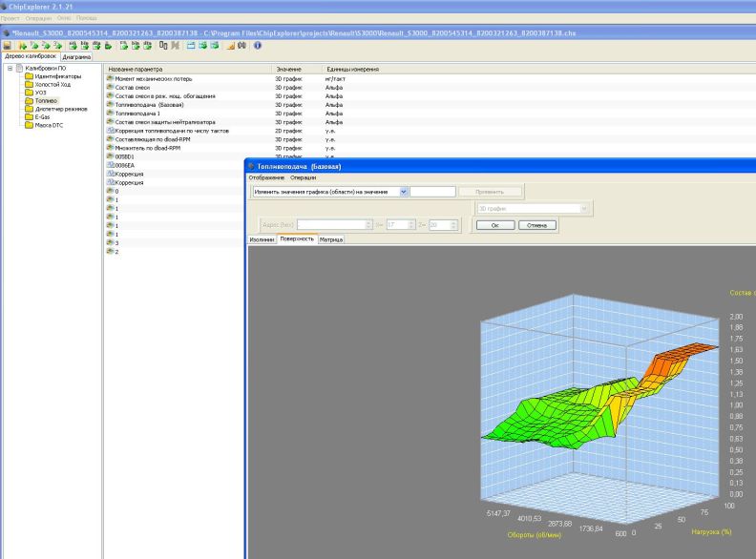Click the binoculars search icon in the toolbar
The height and width of the screenshot is (559, 756).
point(242,45)
